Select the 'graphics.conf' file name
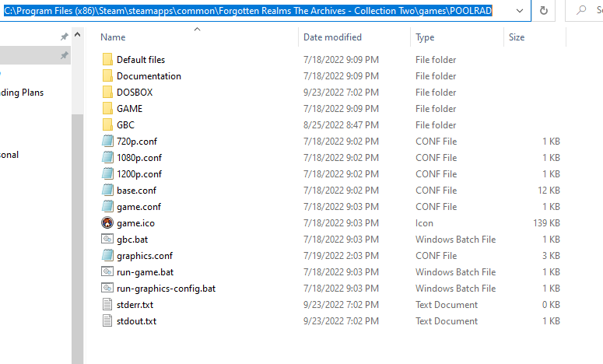The width and height of the screenshot is (603, 364). 145,256
